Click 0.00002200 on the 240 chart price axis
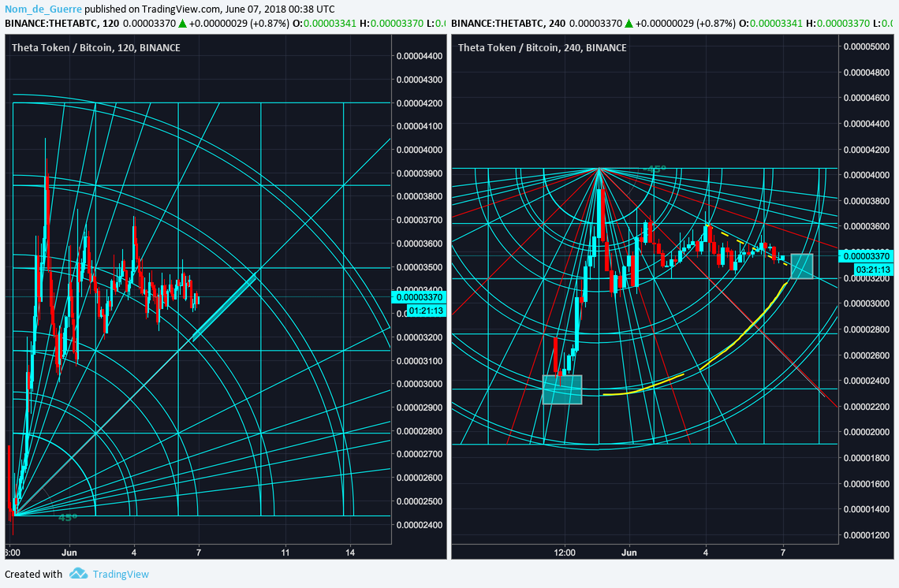 pyautogui.click(x=867, y=407)
